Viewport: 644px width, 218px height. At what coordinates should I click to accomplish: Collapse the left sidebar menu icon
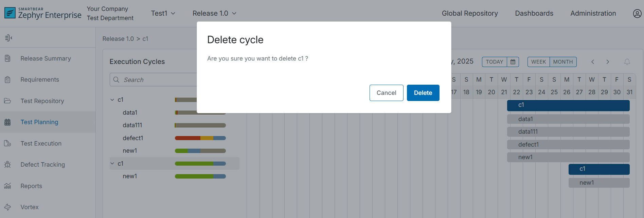point(8,38)
